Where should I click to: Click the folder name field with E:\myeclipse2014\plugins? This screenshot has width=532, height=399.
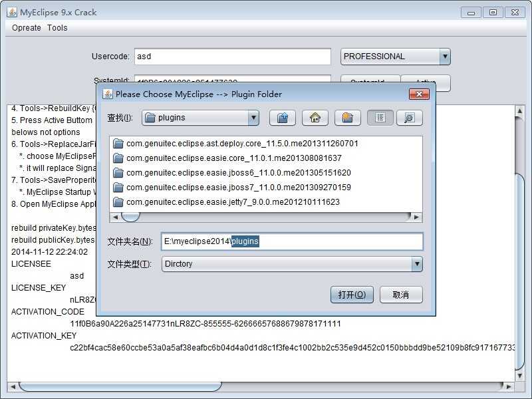pyautogui.click(x=292, y=241)
